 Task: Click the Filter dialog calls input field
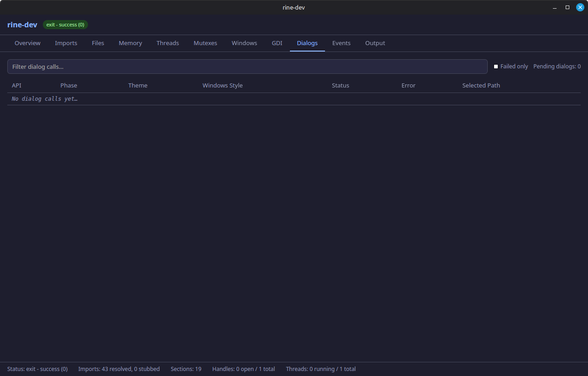coord(248,66)
